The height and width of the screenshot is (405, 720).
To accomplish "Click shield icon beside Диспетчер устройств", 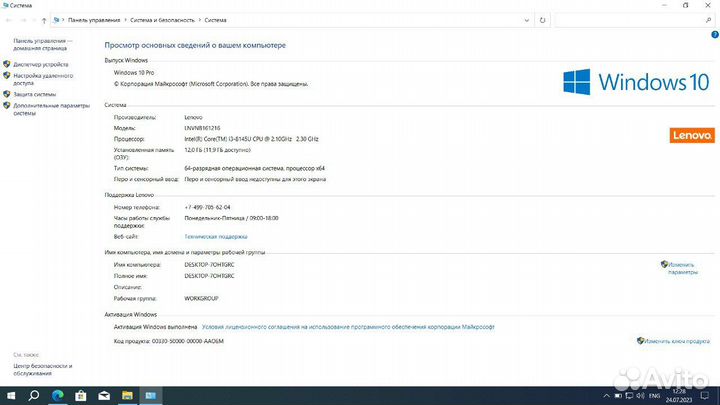I will tap(6, 64).
